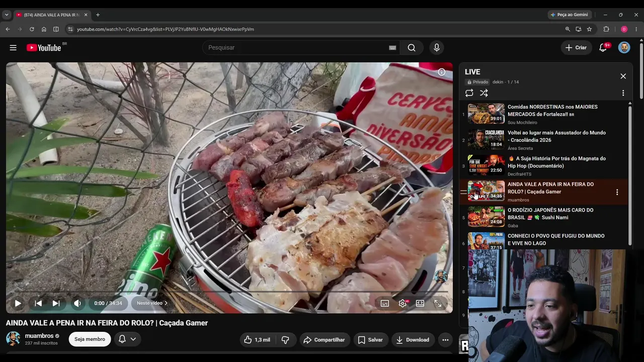Like the video with 1,3 mil likes
The height and width of the screenshot is (362, 644).
coord(257,340)
